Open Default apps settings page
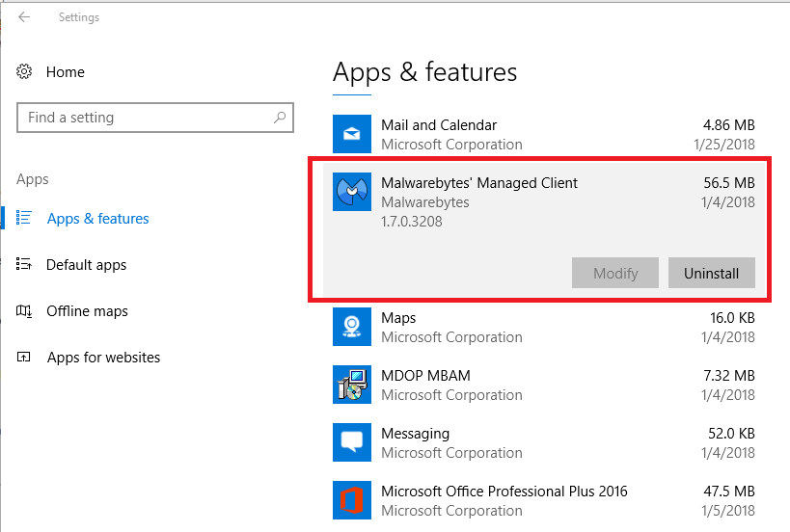790x532 pixels. (86, 265)
